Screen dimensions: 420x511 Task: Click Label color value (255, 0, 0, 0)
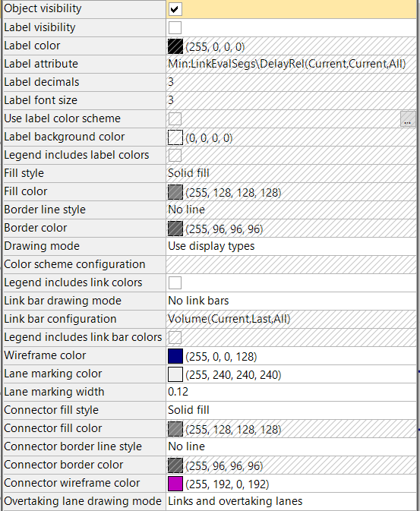(x=215, y=47)
